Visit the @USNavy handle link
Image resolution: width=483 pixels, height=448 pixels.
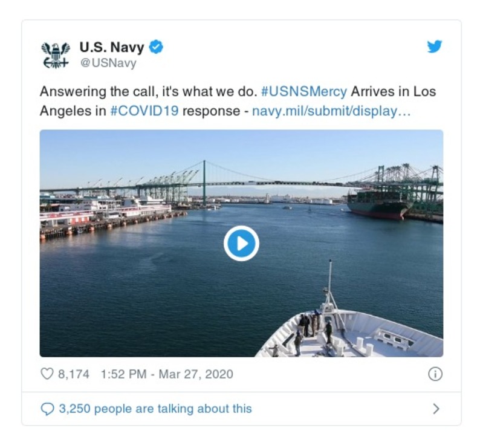108,63
